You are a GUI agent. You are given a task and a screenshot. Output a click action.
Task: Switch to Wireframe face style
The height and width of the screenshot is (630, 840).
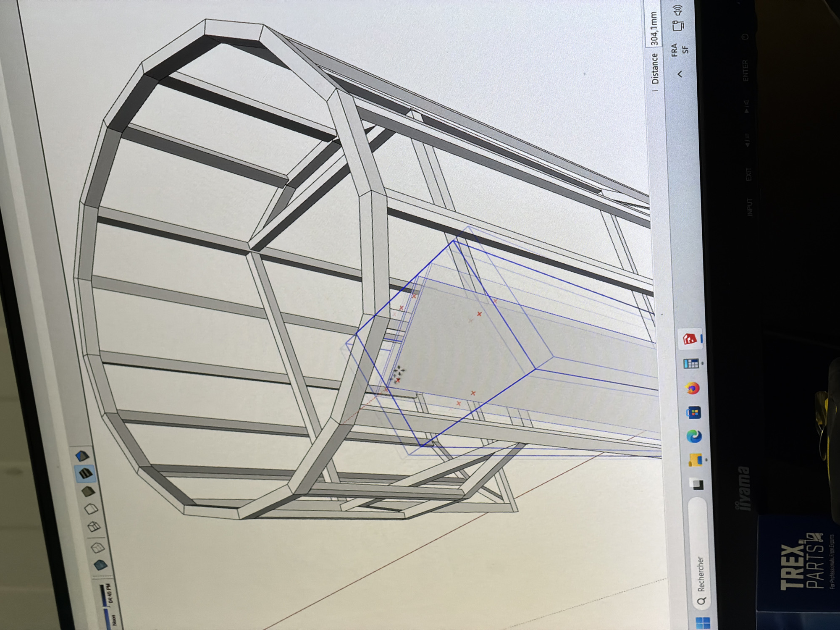pyautogui.click(x=94, y=527)
